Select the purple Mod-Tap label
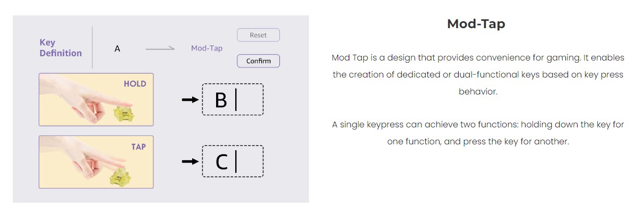 coord(207,48)
